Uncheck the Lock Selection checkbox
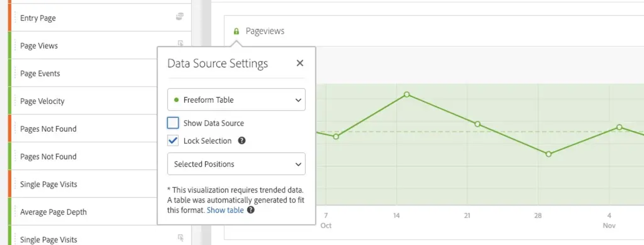644x245 pixels. pos(173,141)
